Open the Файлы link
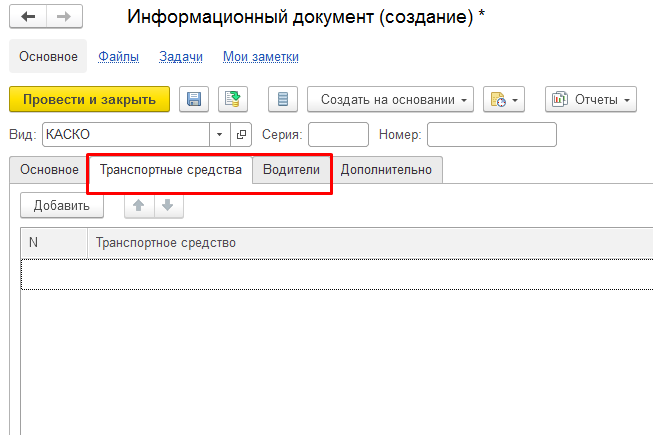 [118, 57]
